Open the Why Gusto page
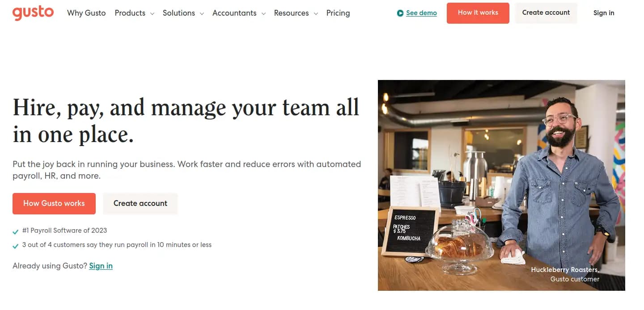Viewport: 644px width, 310px height. [86, 13]
